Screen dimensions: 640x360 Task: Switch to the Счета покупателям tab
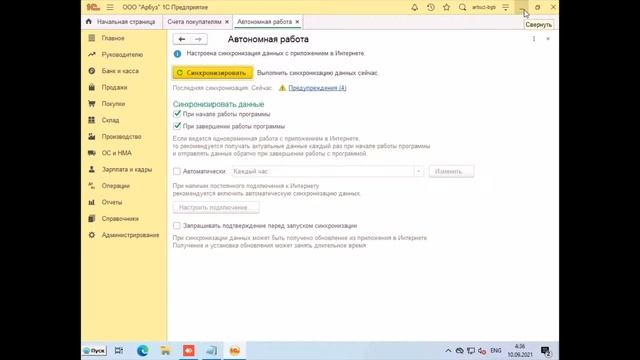pos(194,22)
